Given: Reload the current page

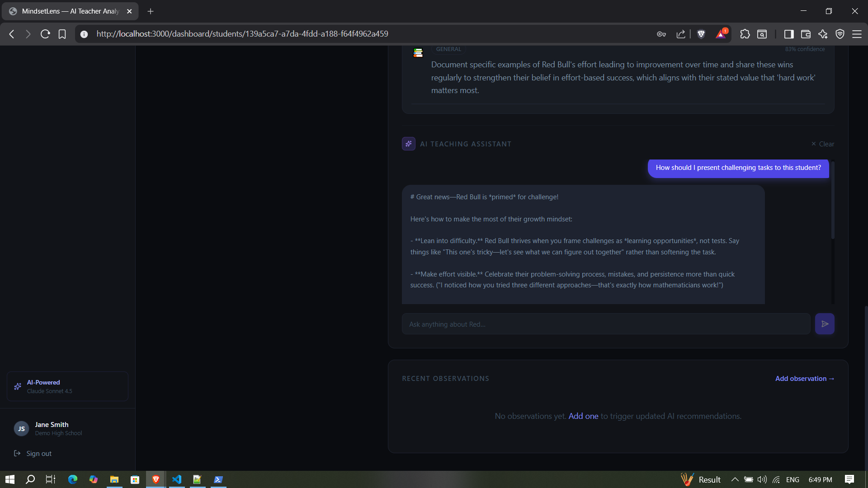Looking at the screenshot, I should coord(45,34).
